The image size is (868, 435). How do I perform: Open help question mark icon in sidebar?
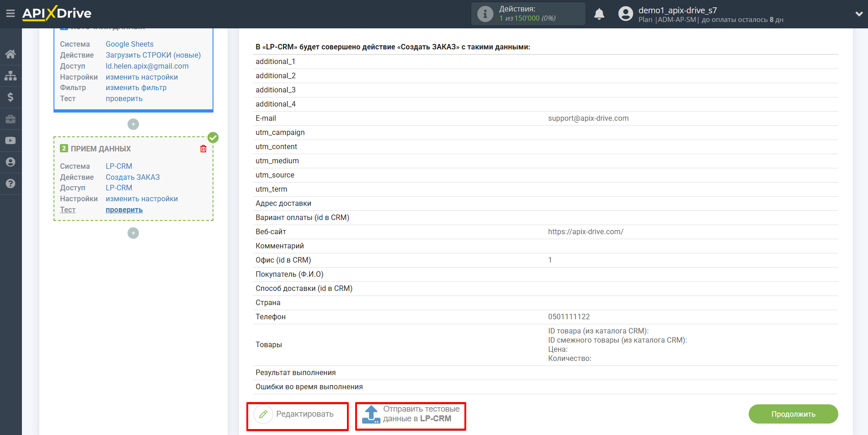pos(11,183)
